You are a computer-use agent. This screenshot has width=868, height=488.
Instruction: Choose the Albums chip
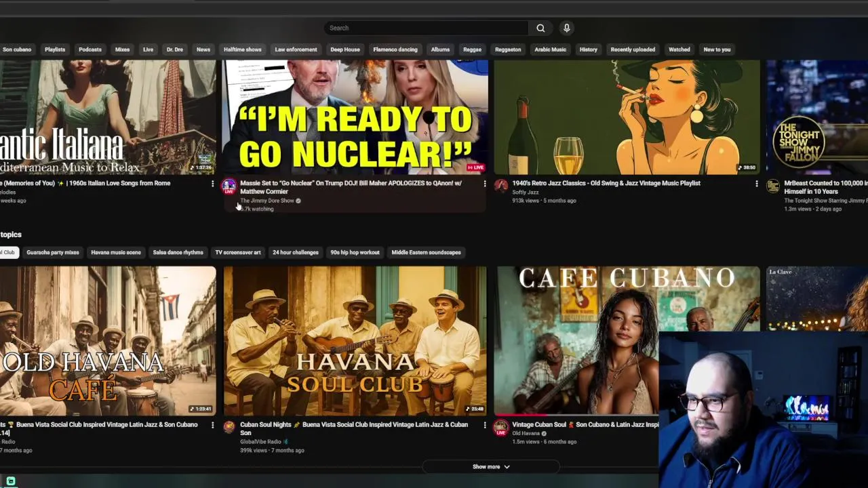tap(440, 49)
